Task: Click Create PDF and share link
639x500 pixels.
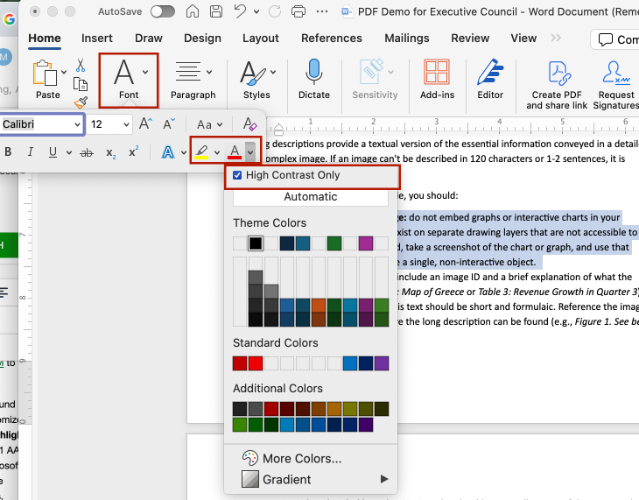Action: pyautogui.click(x=557, y=85)
